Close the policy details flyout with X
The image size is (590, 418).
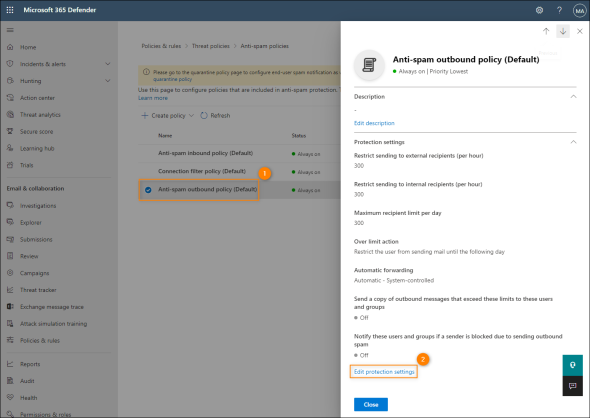(579, 31)
